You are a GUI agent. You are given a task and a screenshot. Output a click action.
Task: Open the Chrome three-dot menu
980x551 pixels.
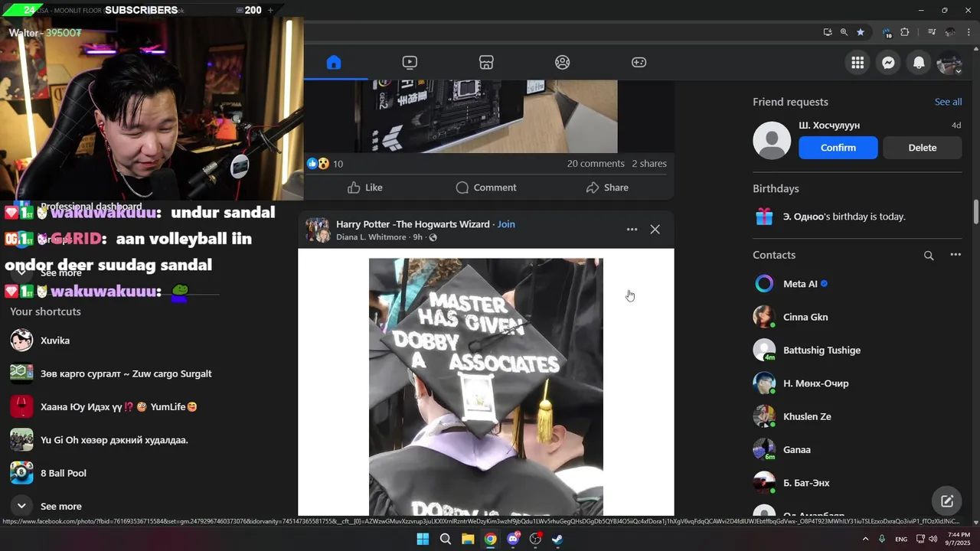click(x=967, y=32)
